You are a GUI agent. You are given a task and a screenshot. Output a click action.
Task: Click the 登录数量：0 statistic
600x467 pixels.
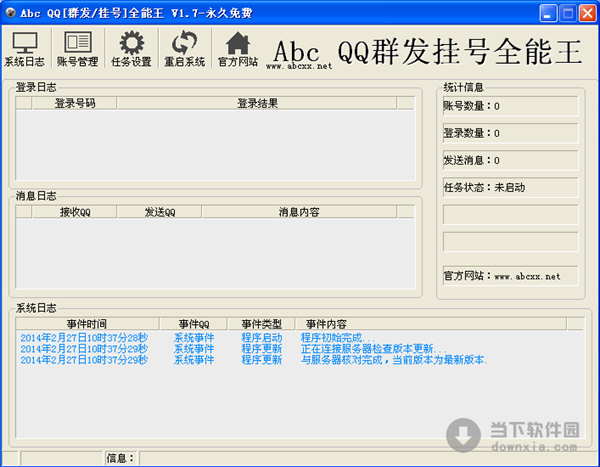[x=510, y=133]
